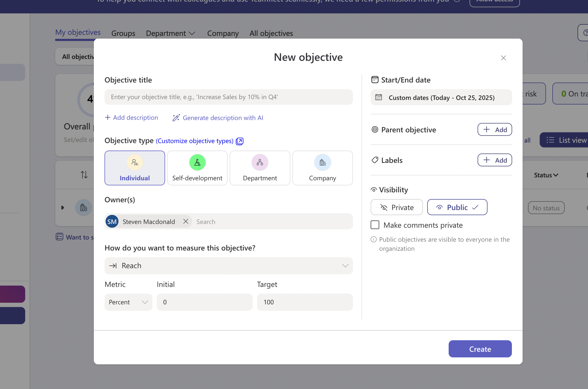Select Individual objective type

(x=135, y=168)
